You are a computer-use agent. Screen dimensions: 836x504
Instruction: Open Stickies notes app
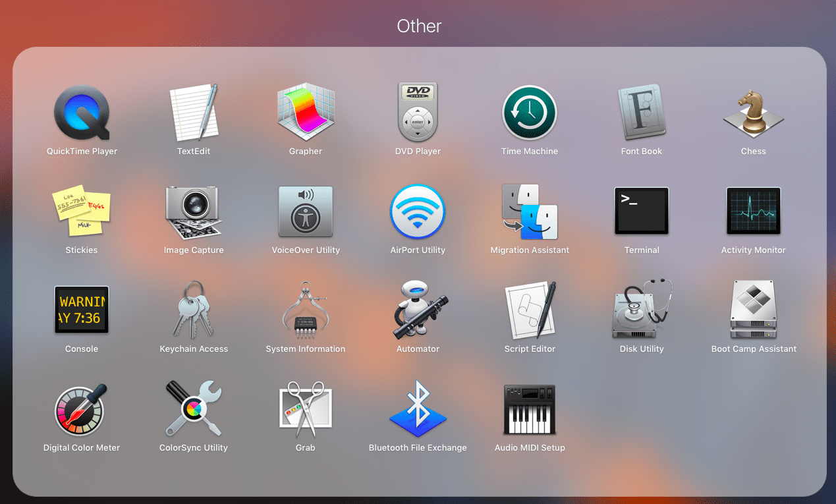click(x=82, y=211)
